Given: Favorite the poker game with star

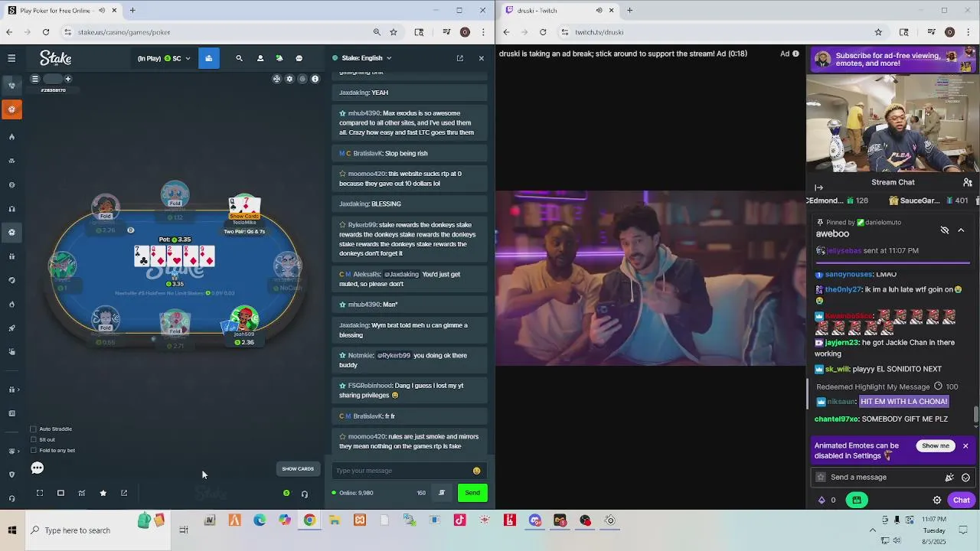Looking at the screenshot, I should (103, 493).
